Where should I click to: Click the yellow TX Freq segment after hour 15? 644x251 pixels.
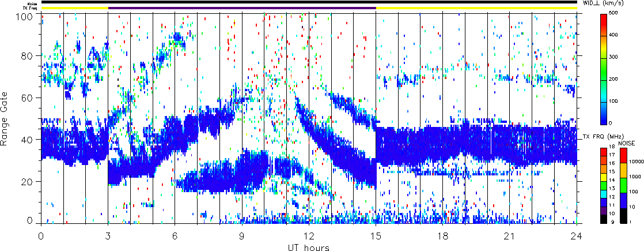click(x=476, y=8)
